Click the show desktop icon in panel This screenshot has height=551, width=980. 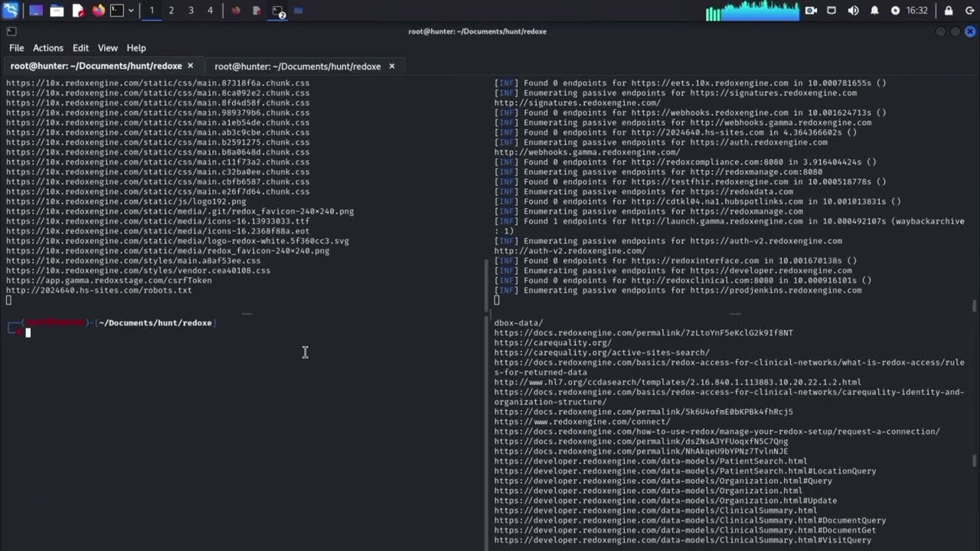point(36,11)
